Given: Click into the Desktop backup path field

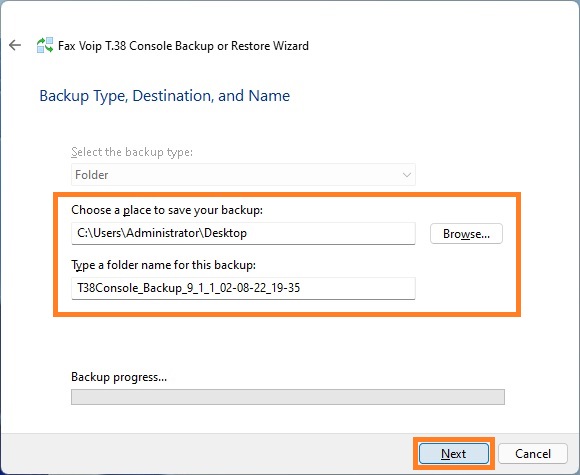Looking at the screenshot, I should [243, 233].
